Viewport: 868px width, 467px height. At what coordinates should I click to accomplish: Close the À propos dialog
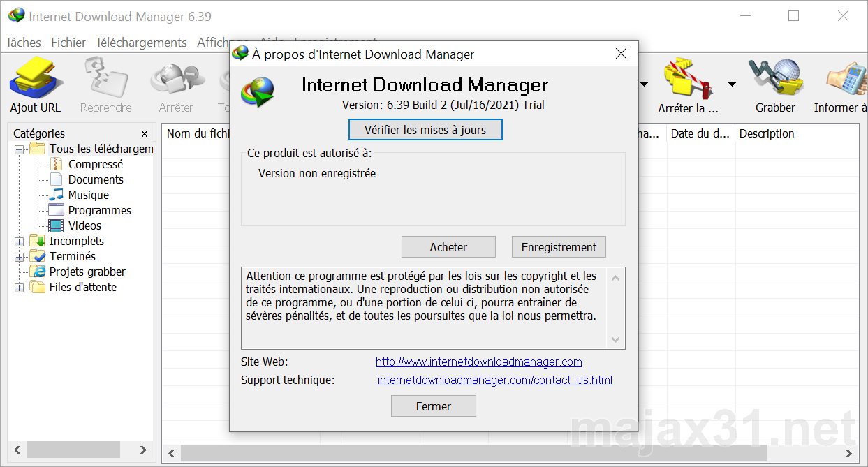tap(621, 53)
